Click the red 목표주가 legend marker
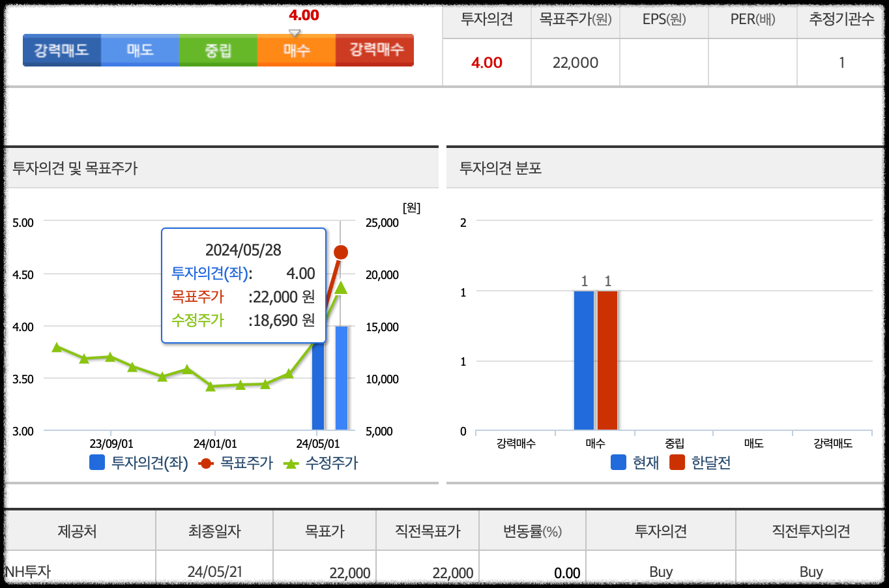889x588 pixels. [x=205, y=463]
